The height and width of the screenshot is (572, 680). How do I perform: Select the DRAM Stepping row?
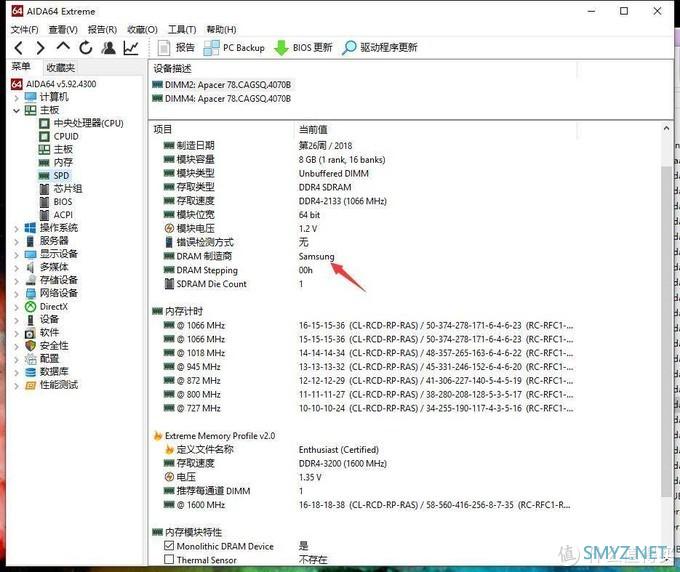click(x=369, y=270)
